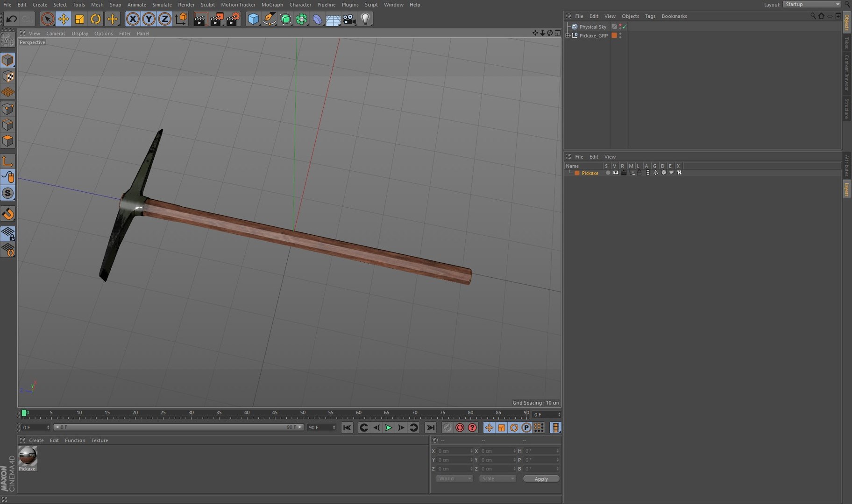Enable Autokeying with the red circle button
Viewport: 852px width, 504px height.
tap(460, 428)
